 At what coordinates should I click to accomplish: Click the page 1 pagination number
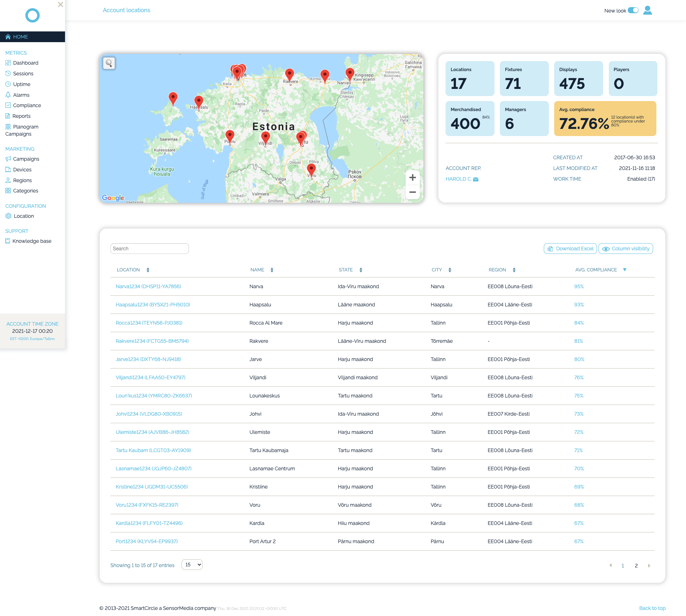(623, 566)
